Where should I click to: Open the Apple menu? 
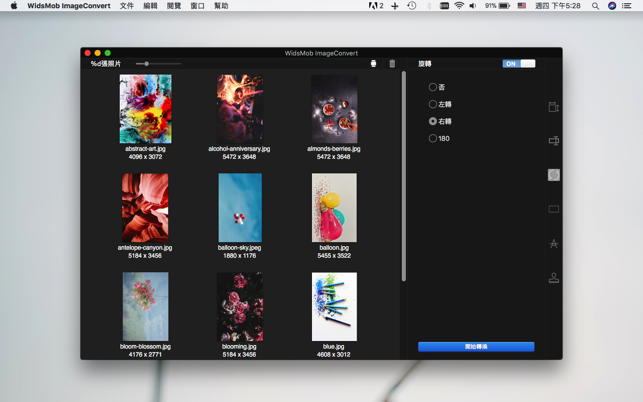tap(14, 6)
